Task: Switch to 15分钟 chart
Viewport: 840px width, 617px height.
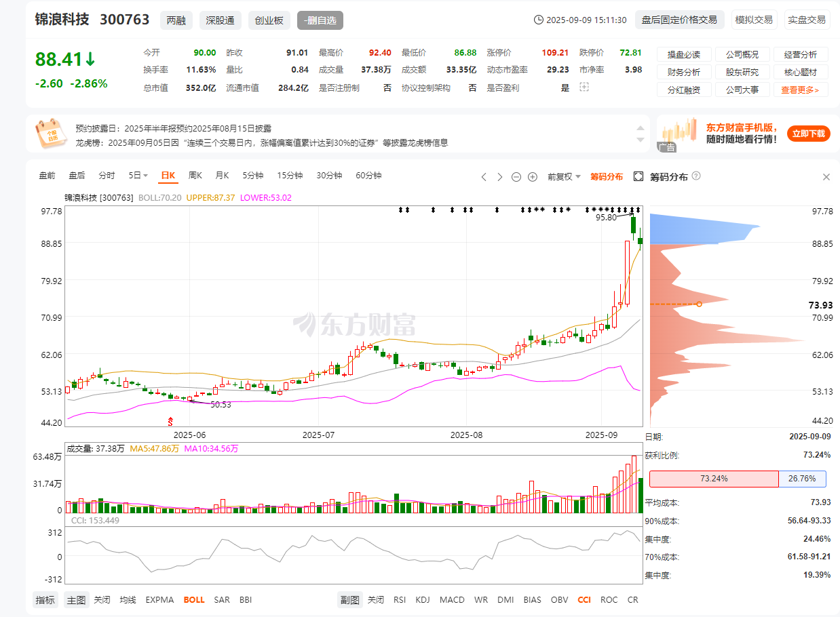Action: (290, 176)
